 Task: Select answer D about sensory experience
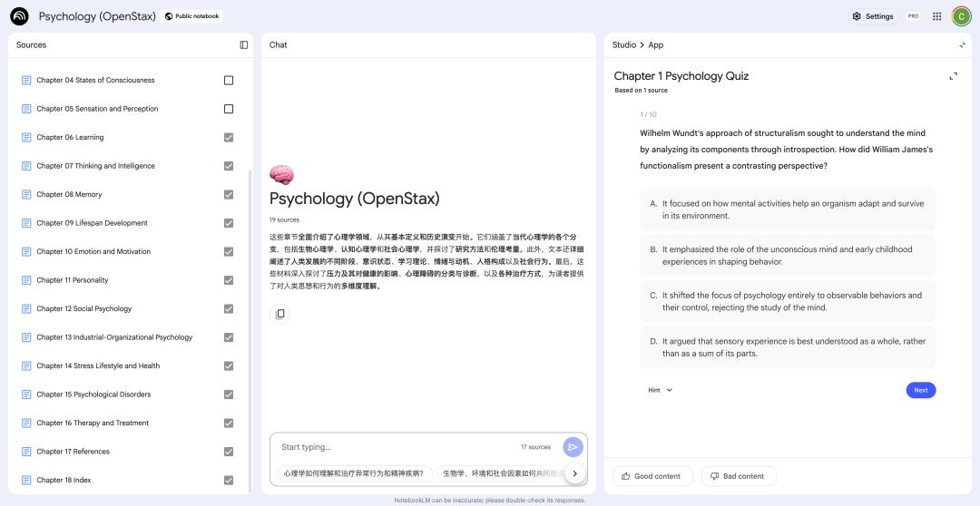789,347
